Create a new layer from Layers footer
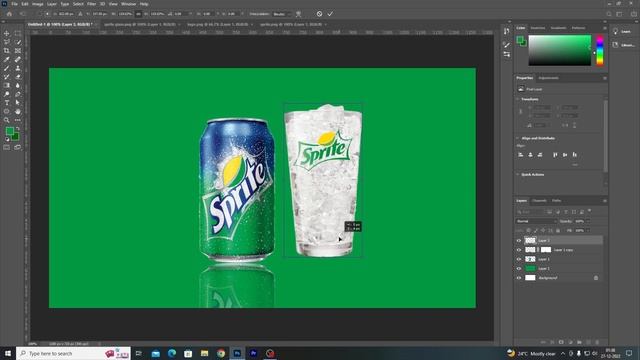Screen dimensions: 640x360 coord(588,342)
